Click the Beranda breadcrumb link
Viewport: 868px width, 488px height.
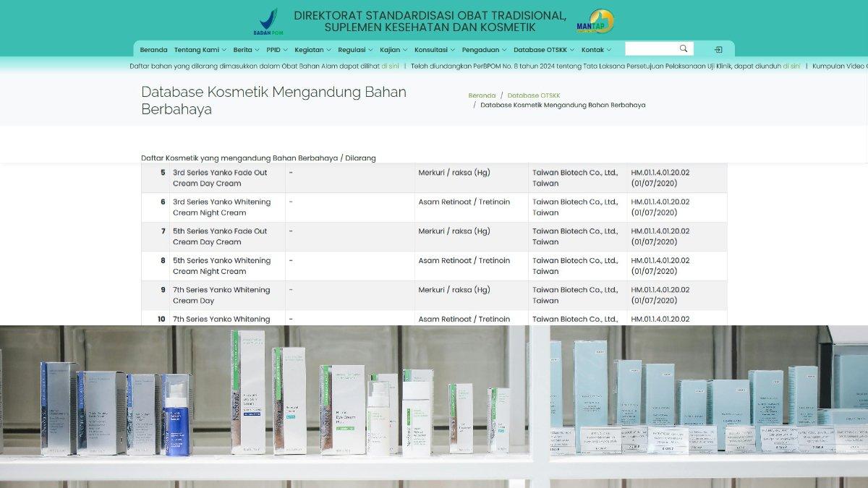pyautogui.click(x=482, y=95)
